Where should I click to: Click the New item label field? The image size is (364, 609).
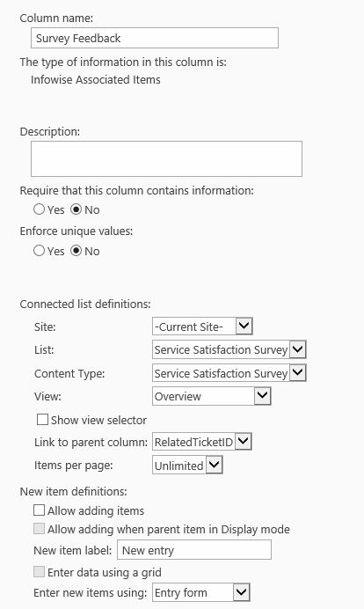(x=194, y=550)
